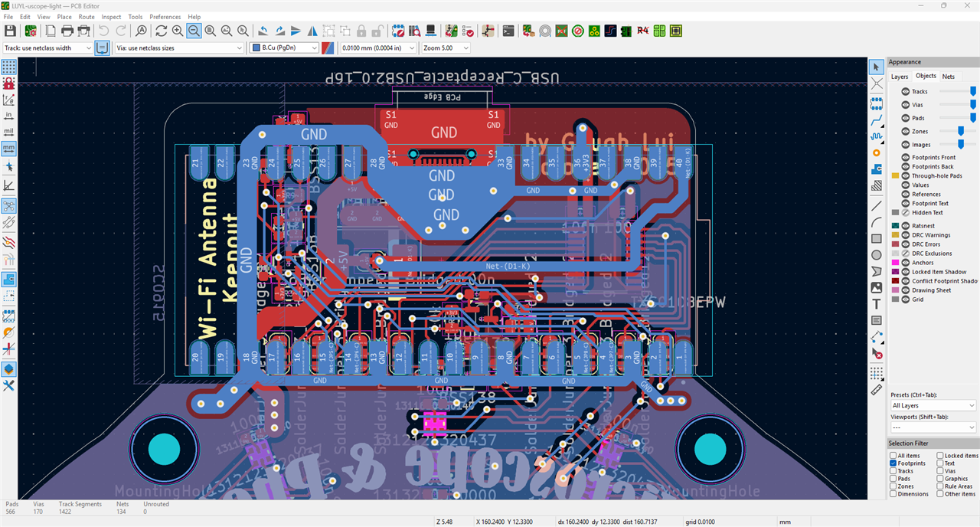Viewport: 980px width, 527px height.
Task: Switch to the Layers tab
Action: pos(900,77)
